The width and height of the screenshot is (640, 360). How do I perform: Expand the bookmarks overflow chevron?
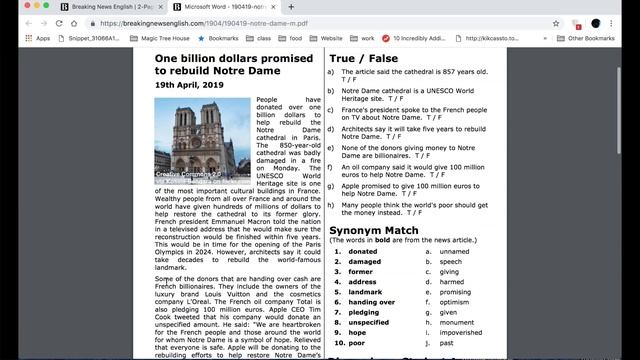(545, 38)
